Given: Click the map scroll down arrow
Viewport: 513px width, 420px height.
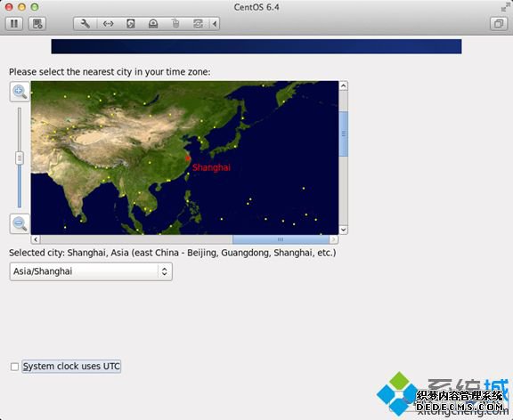Looking at the screenshot, I should coord(343,230).
